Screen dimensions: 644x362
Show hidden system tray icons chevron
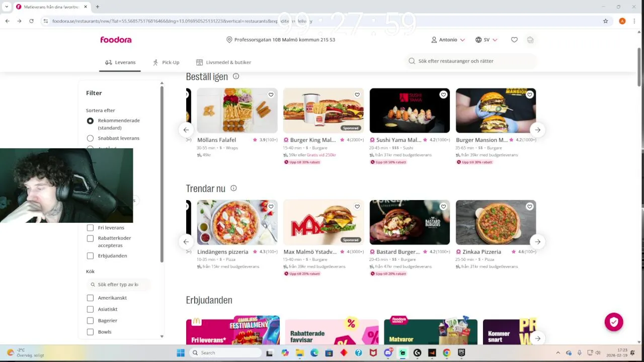557,353
